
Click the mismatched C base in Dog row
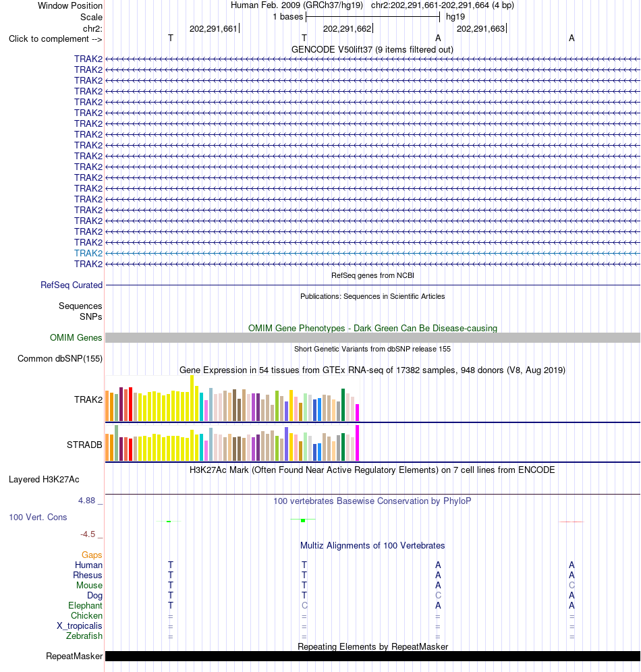point(438,595)
